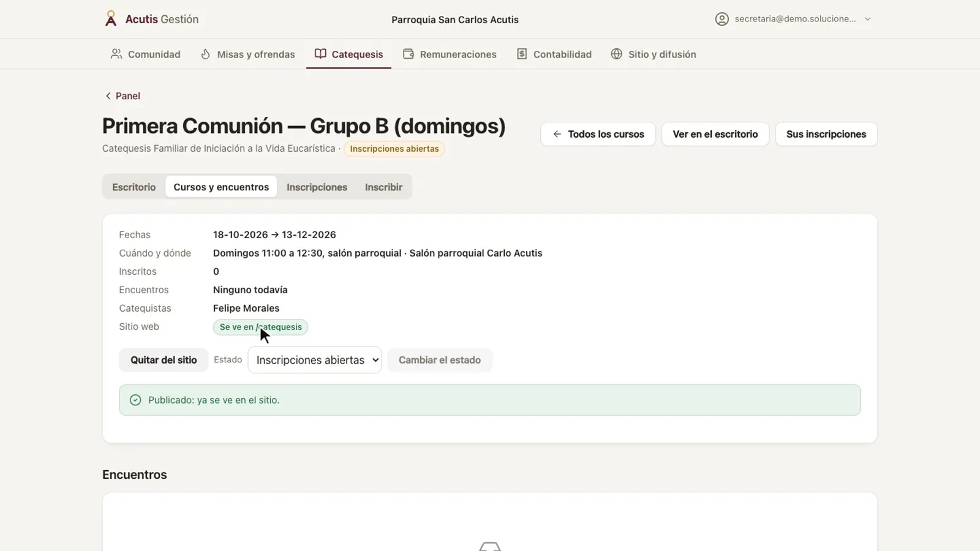Screen dimensions: 980x551
Task: Click Publicado: ya se ve en el sitio message
Action: tap(214, 400)
